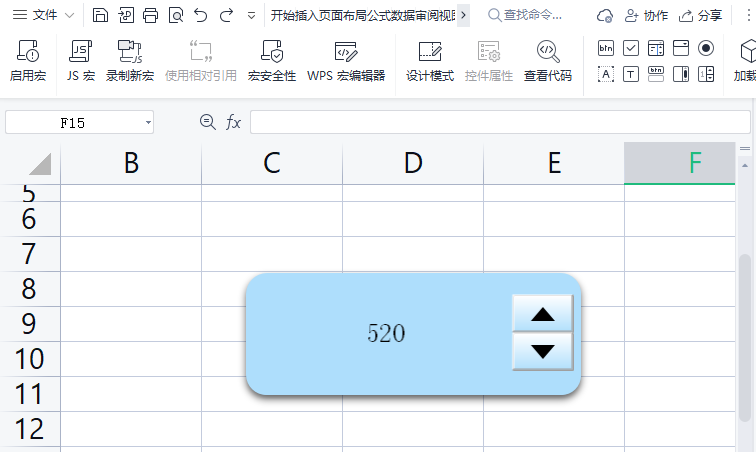Click the Redo arrow
The width and height of the screenshot is (756, 452).
point(226,15)
